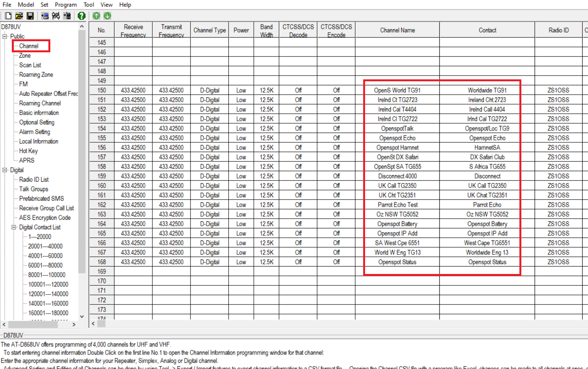The image size is (588, 369).
Task: Open Roaming Zone tree item
Action: tap(36, 74)
